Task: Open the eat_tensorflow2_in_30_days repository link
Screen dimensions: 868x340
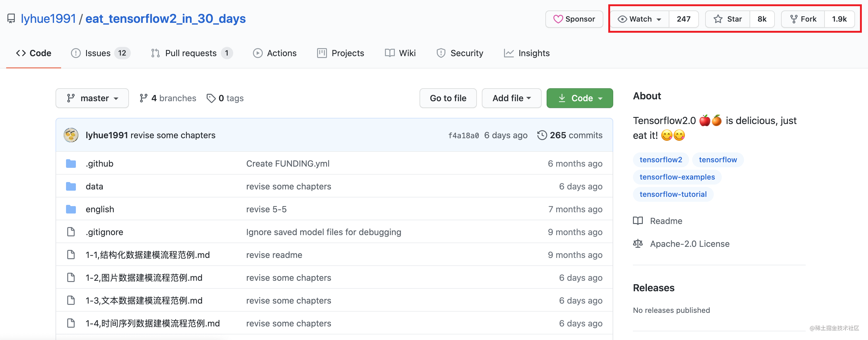Action: tap(165, 19)
